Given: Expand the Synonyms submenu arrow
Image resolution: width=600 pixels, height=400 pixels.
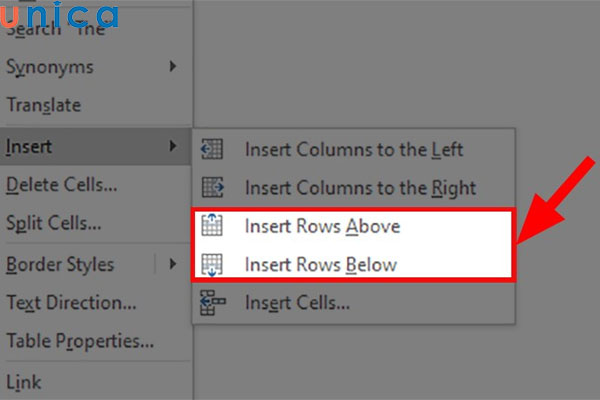Looking at the screenshot, I should (173, 67).
